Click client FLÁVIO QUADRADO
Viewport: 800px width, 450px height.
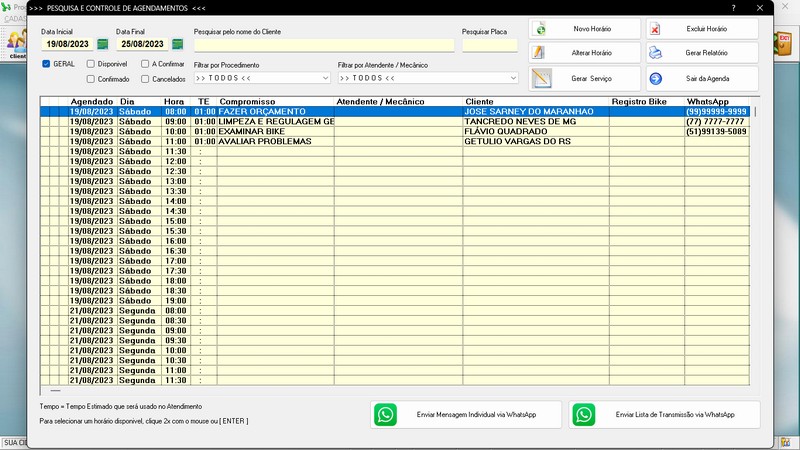click(506, 131)
